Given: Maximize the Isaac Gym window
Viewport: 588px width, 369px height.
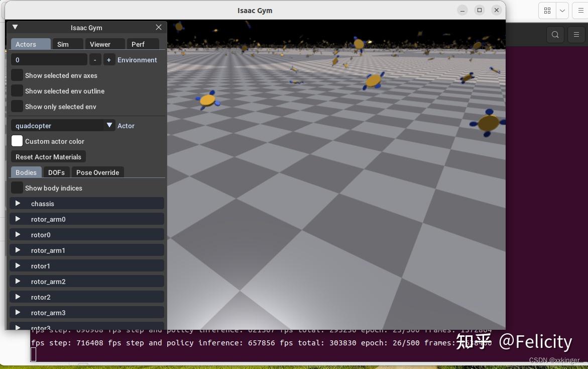Looking at the screenshot, I should coord(480,10).
